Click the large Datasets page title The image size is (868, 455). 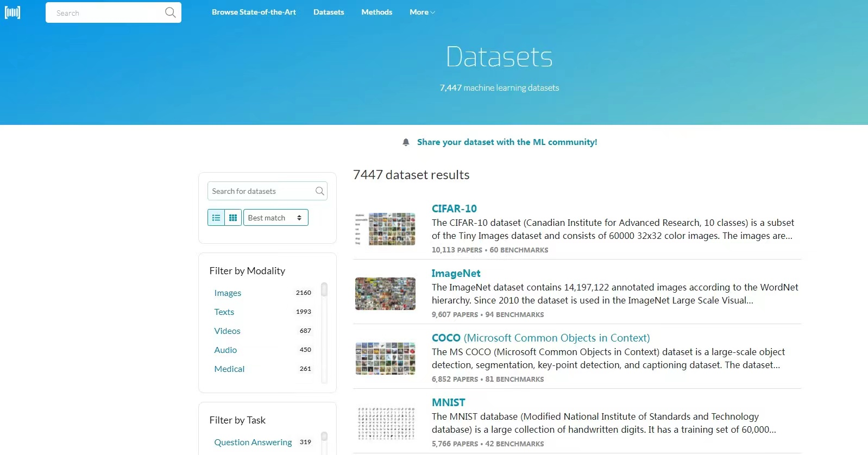(x=499, y=56)
